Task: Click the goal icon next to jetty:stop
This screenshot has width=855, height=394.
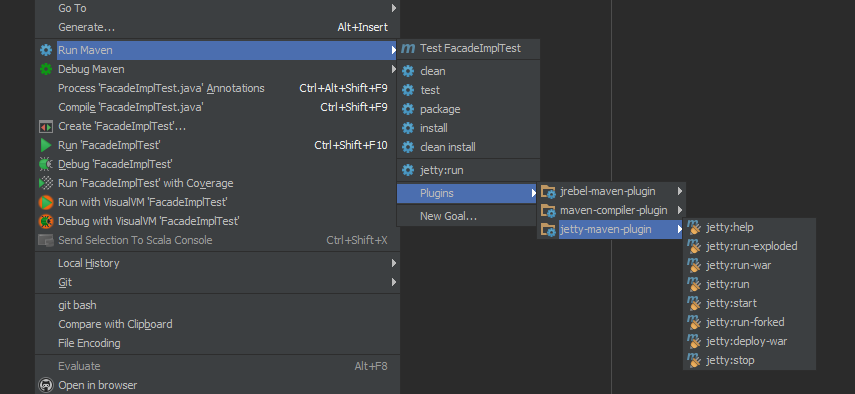Action: [694, 360]
